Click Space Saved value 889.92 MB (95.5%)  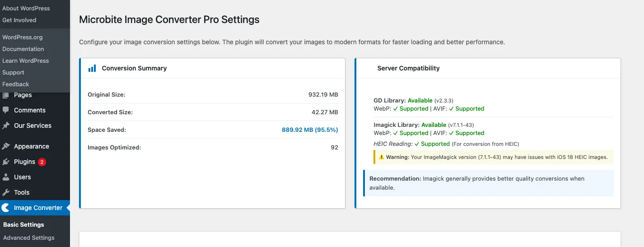point(310,130)
